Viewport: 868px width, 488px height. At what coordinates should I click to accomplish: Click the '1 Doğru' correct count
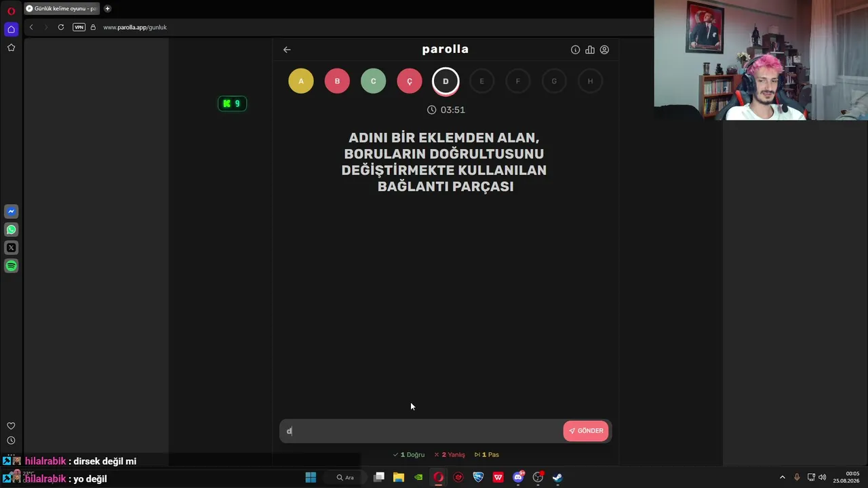click(x=409, y=455)
